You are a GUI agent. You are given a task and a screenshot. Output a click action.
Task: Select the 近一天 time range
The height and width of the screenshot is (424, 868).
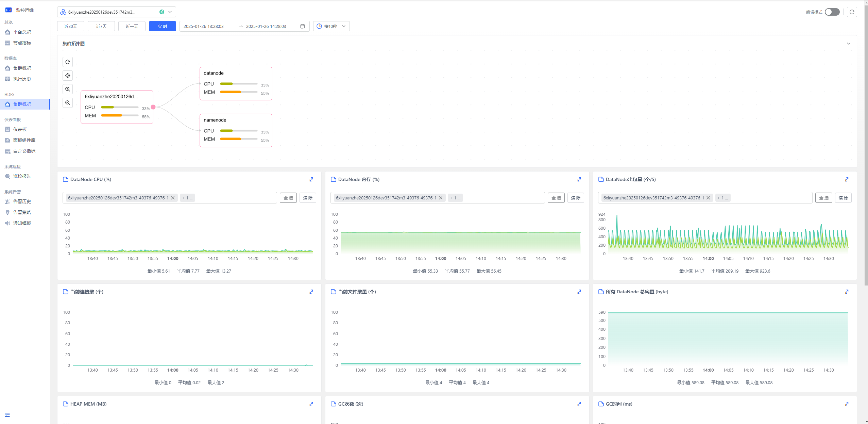click(x=132, y=26)
